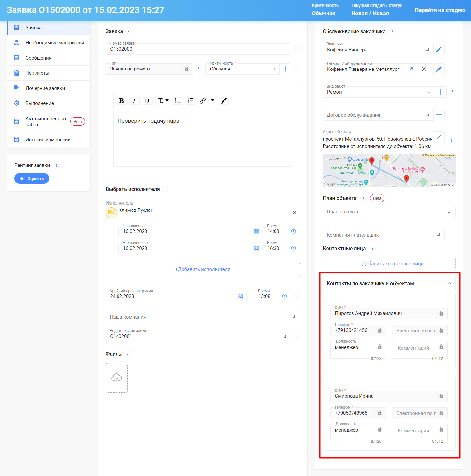Image resolution: width=471 pixels, height=476 pixels.
Task: Open object in new window icon
Action: pos(411,69)
